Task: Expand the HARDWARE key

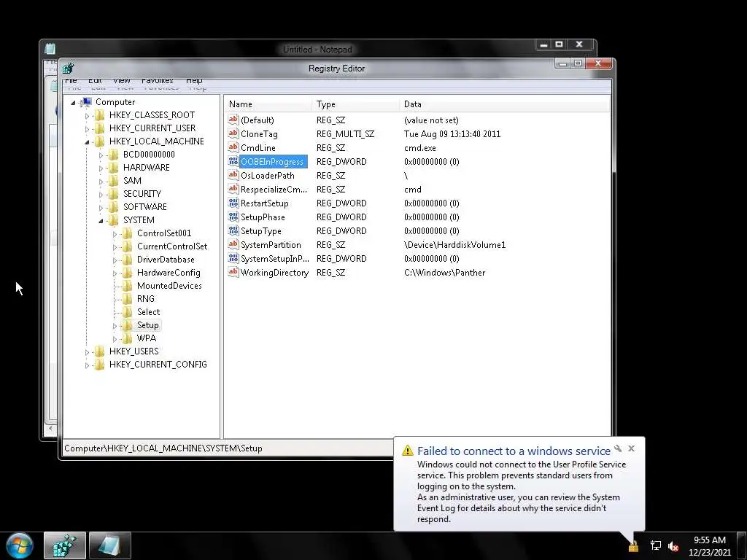Action: [101, 168]
